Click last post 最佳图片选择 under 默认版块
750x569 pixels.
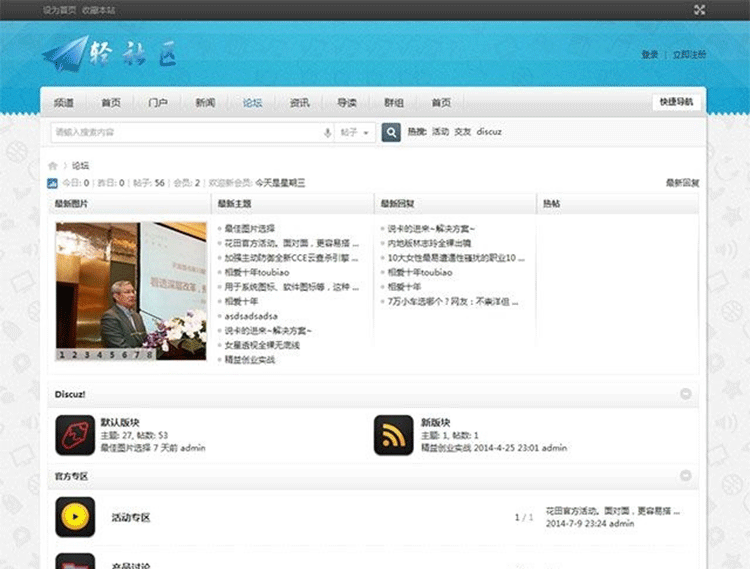point(126,448)
